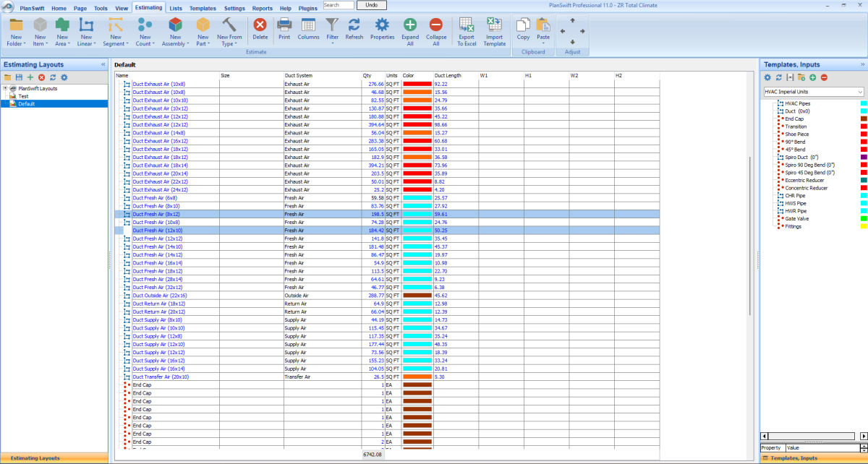Click green add icon in Templates panel toolbar
The width and height of the screenshot is (868, 464).
point(813,77)
